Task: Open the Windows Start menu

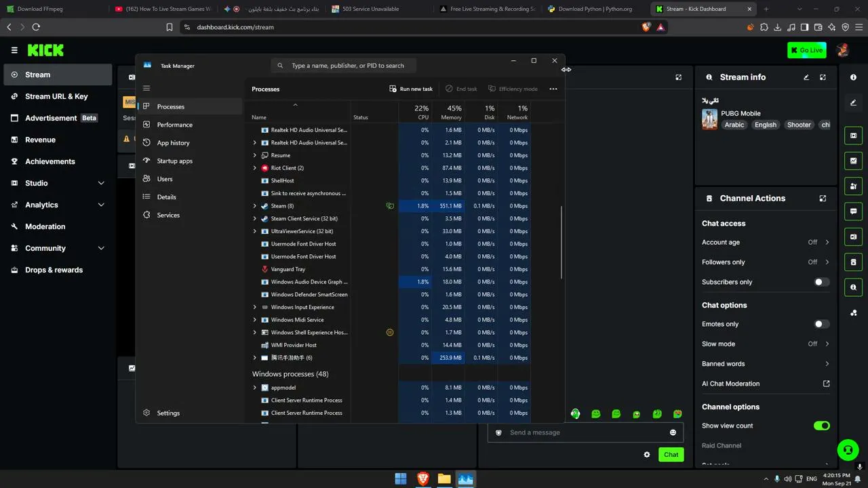Action: coord(401,479)
